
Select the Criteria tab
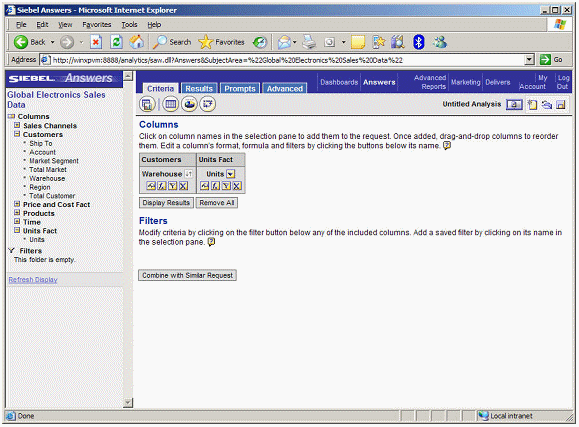(160, 88)
